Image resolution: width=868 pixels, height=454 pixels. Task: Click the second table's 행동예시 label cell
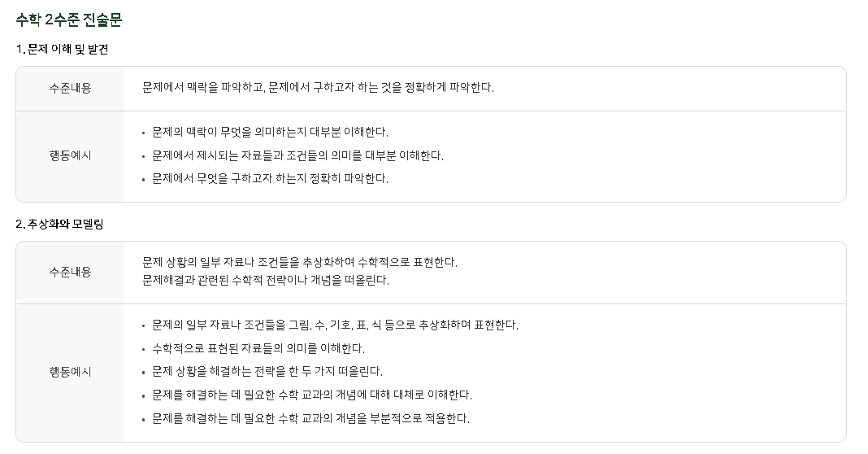[x=71, y=373]
